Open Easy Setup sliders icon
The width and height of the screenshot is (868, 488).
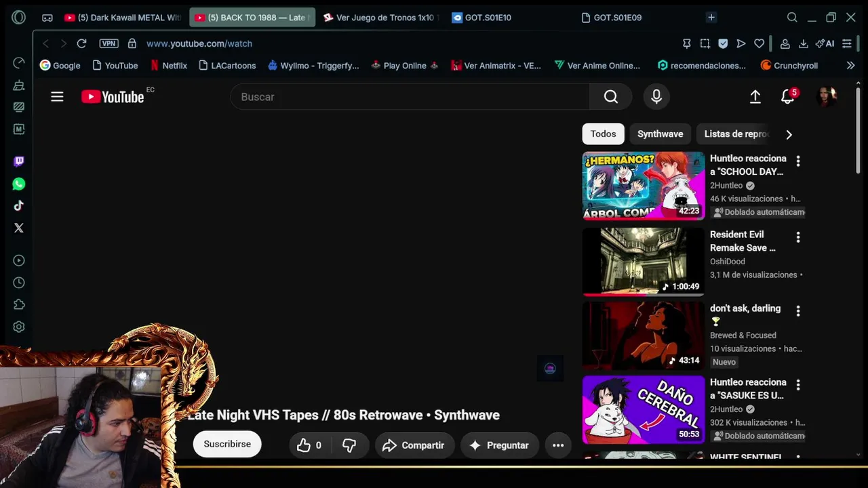click(x=847, y=43)
